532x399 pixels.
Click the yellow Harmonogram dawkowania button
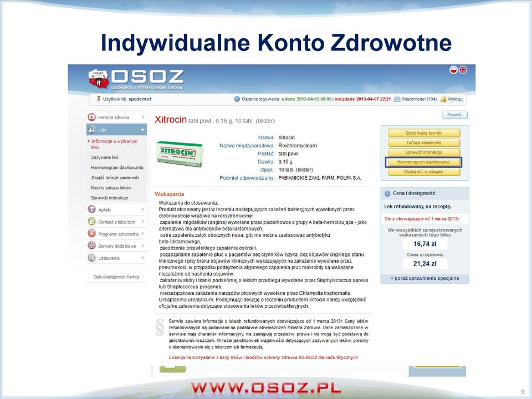click(x=423, y=162)
